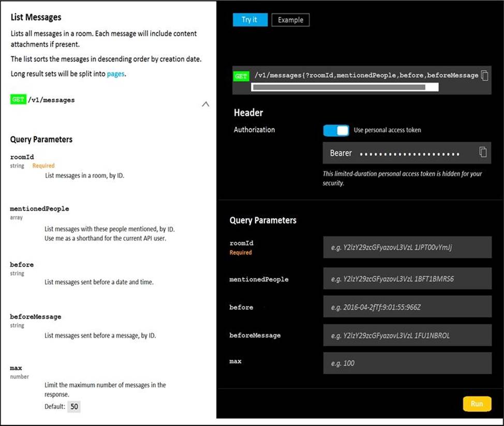Click into the mentionedPeople input field

tap(407, 279)
